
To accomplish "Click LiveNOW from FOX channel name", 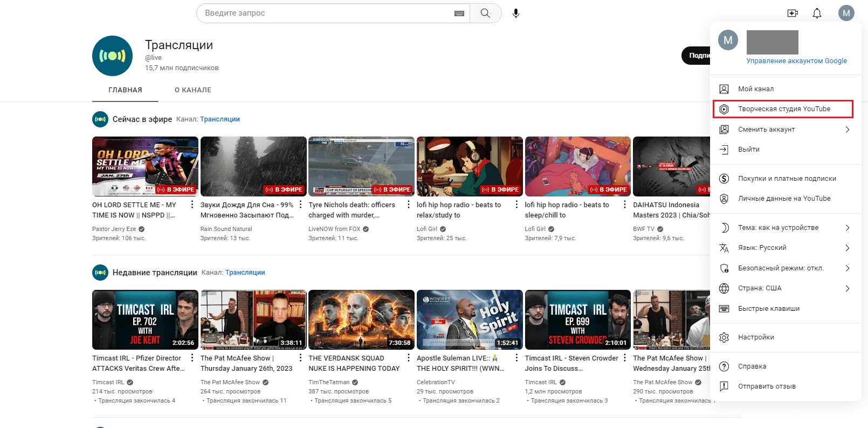I will 334,229.
